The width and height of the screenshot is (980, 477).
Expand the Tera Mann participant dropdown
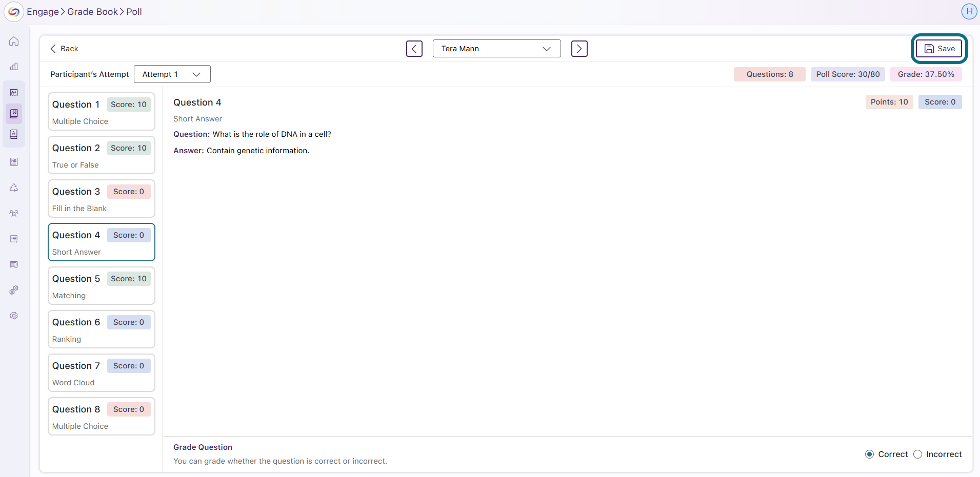click(496, 49)
